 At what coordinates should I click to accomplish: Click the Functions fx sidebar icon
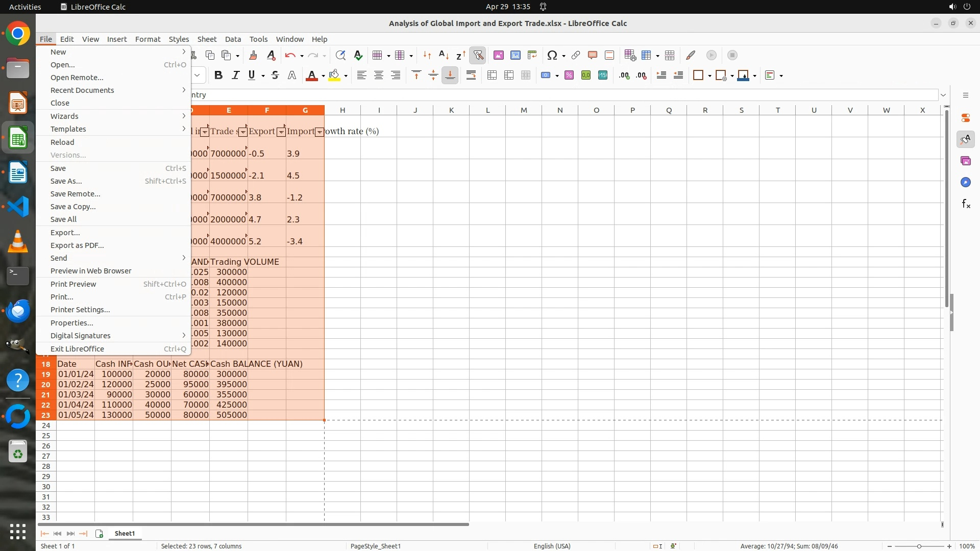(966, 204)
